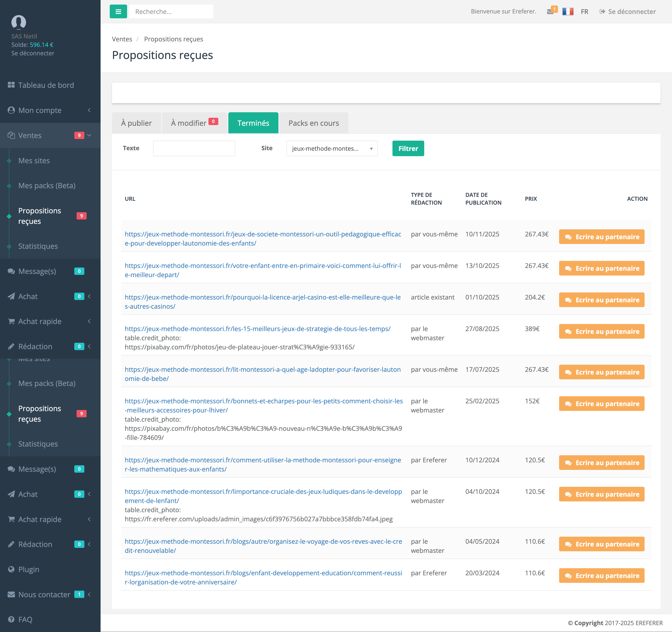Open the FAQ help item
This screenshot has height=632, width=672.
click(25, 619)
